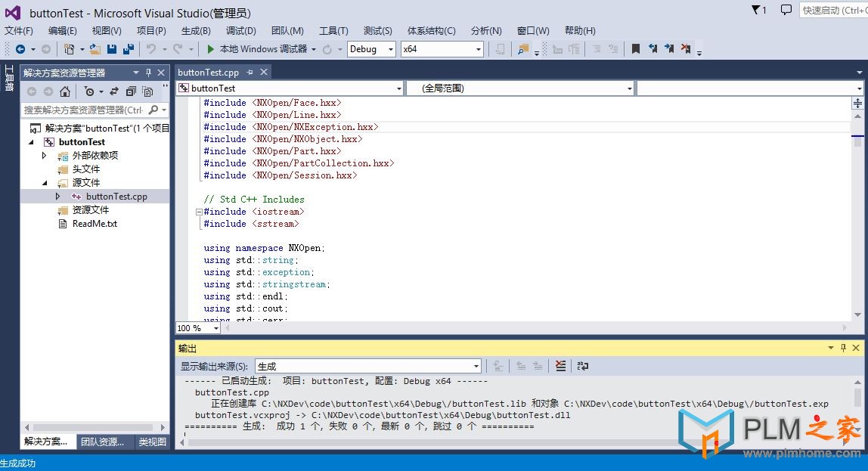Collapse the buttonTest project node

pyautogui.click(x=32, y=142)
